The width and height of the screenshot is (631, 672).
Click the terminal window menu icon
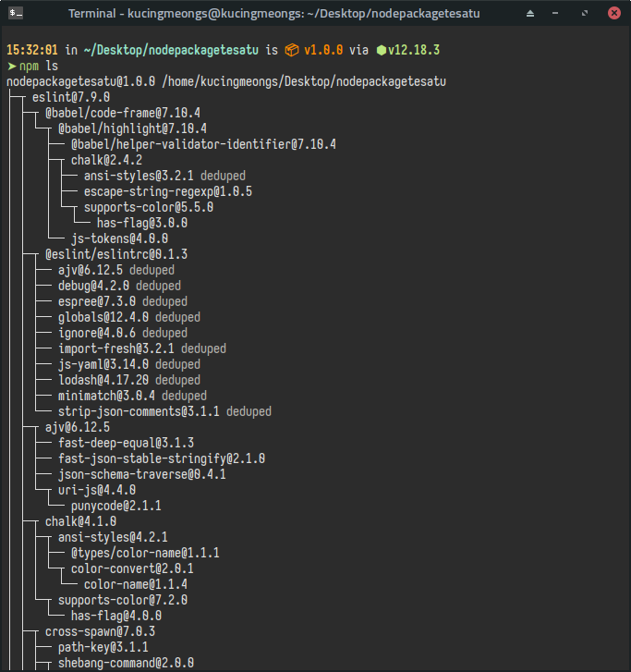tap(16, 13)
